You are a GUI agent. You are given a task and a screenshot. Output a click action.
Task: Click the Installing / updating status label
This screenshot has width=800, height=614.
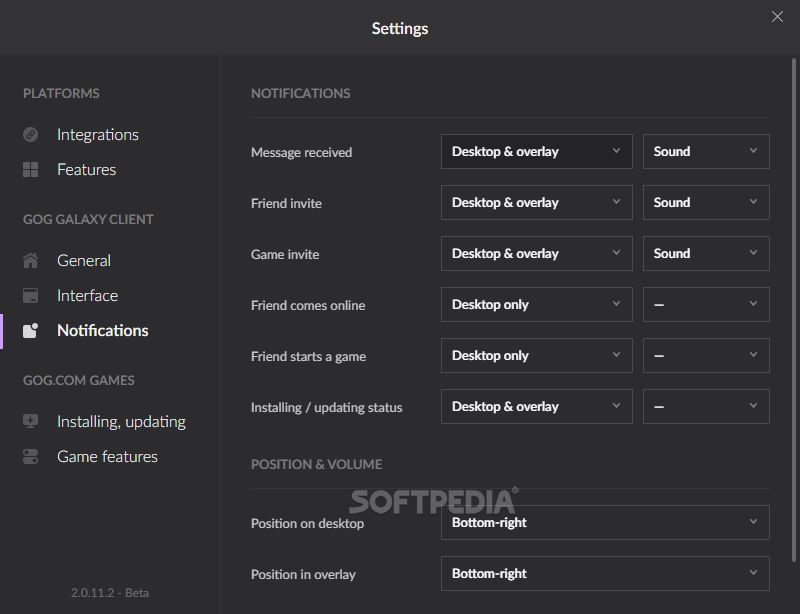click(x=327, y=407)
